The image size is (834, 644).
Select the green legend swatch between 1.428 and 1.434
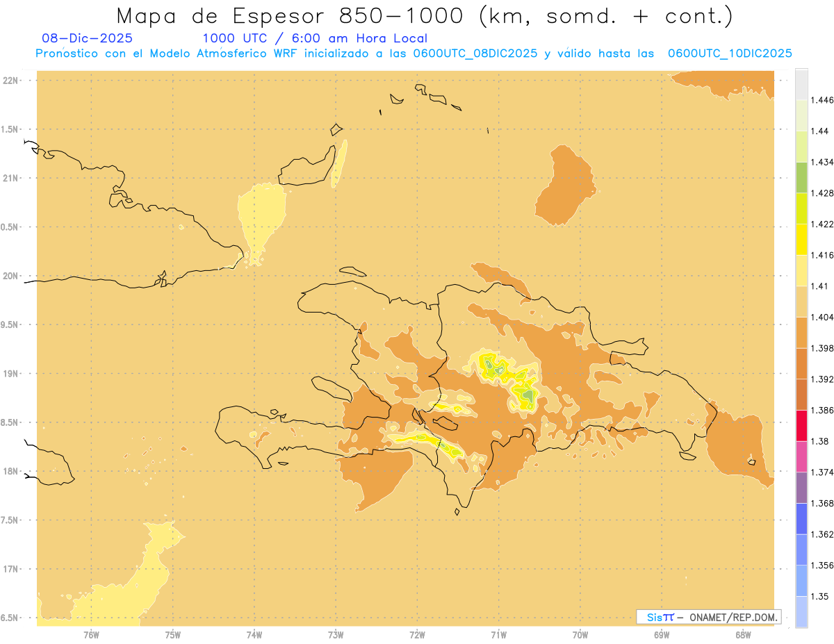coord(801,177)
